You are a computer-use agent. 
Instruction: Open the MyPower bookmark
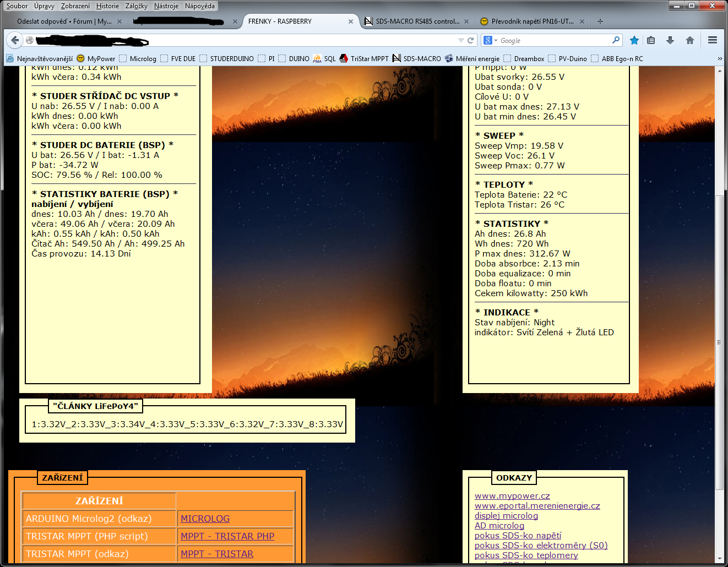[x=96, y=58]
